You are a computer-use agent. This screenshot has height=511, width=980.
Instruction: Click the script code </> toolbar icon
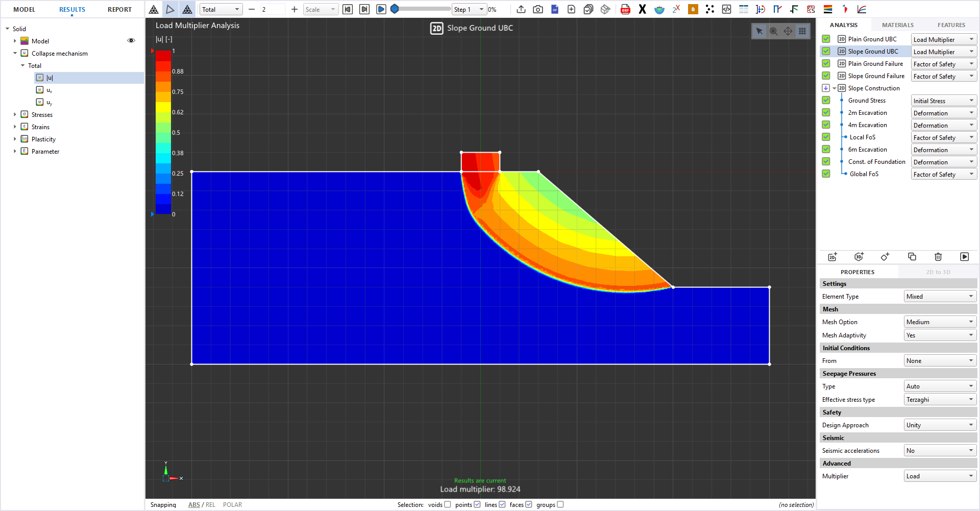727,9
